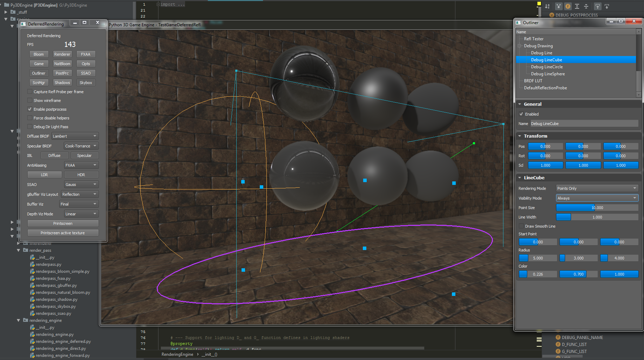The height and width of the screenshot is (360, 644).
Task: Select BRDF LUT in Outliner
Action: click(533, 81)
